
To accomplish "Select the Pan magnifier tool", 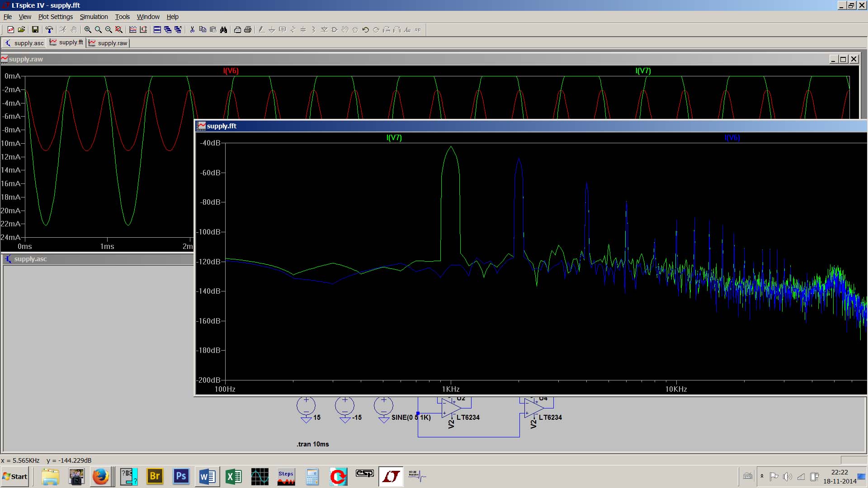I will (x=98, y=30).
